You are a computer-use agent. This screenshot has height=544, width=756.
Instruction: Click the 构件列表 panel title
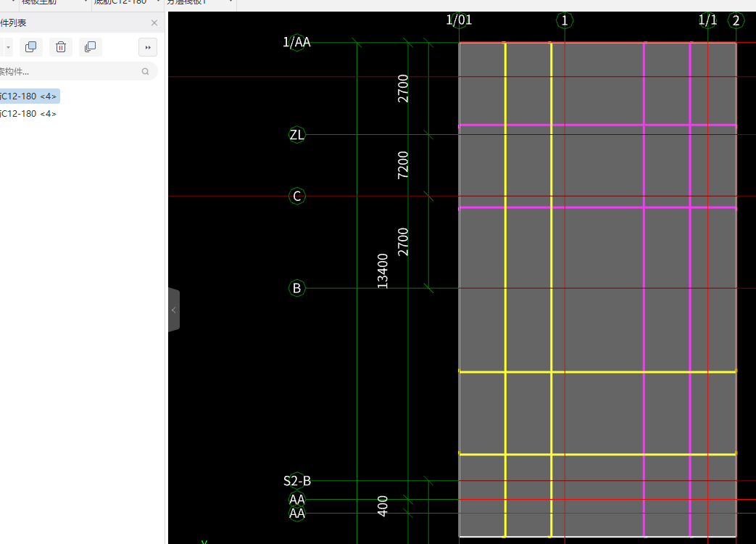13,23
